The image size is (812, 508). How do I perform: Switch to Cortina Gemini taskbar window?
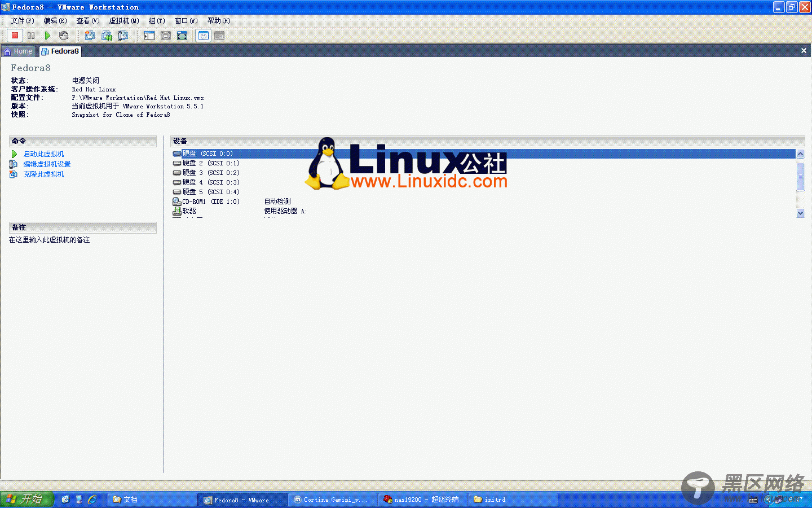point(332,500)
